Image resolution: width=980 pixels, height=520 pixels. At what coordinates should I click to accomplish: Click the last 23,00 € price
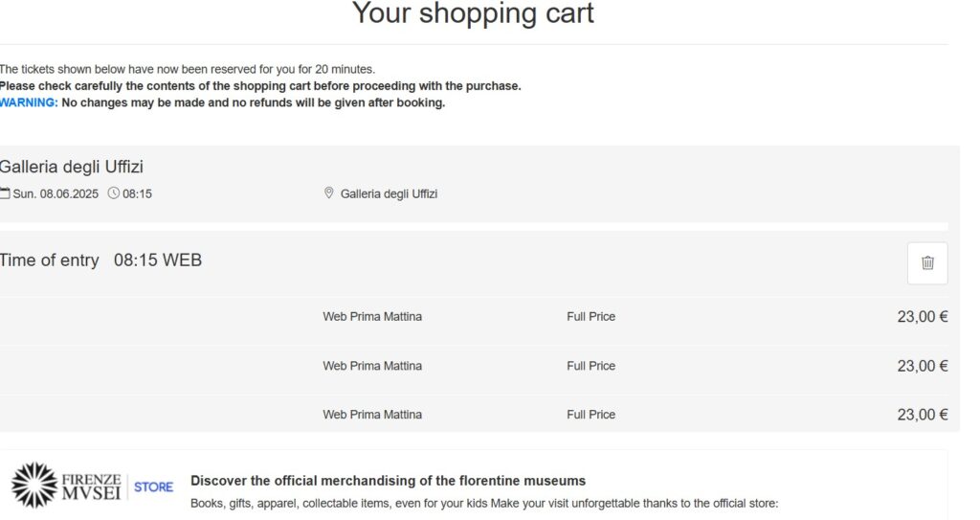[923, 415]
